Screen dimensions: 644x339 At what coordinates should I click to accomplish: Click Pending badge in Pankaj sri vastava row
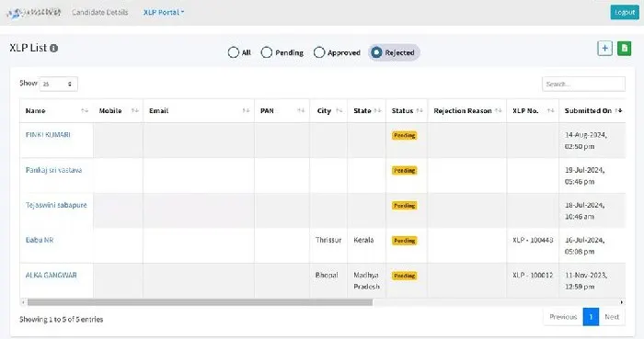click(x=405, y=171)
